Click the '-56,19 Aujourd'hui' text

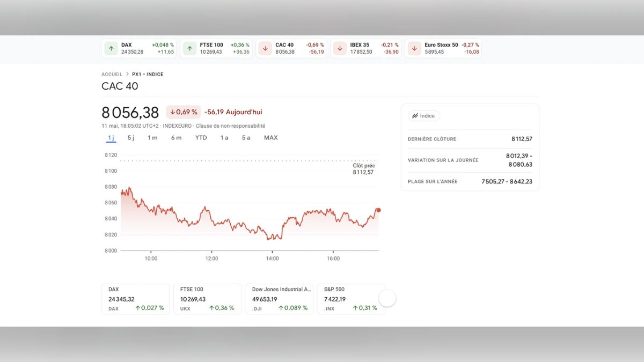233,112
